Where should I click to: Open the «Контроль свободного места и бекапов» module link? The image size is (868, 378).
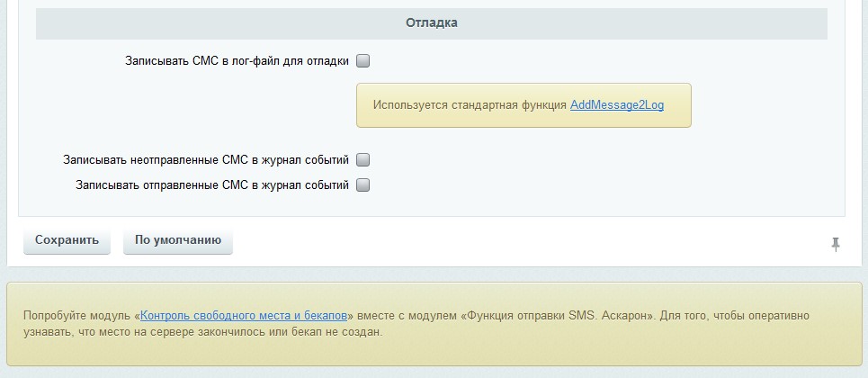tap(244, 316)
